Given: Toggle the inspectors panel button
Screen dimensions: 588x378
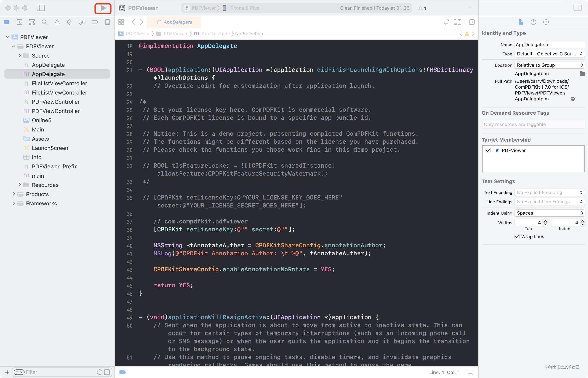Looking at the screenshot, I should [577, 8].
